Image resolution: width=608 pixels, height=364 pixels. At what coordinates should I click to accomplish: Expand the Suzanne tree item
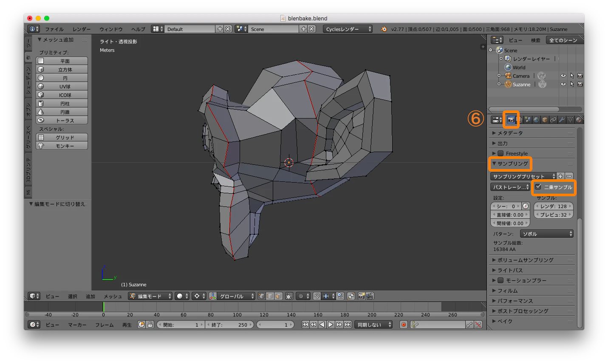coord(499,84)
